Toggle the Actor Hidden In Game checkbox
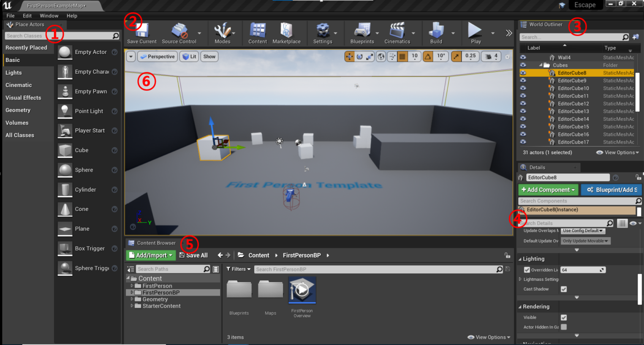This screenshot has width=644, height=345. click(564, 327)
